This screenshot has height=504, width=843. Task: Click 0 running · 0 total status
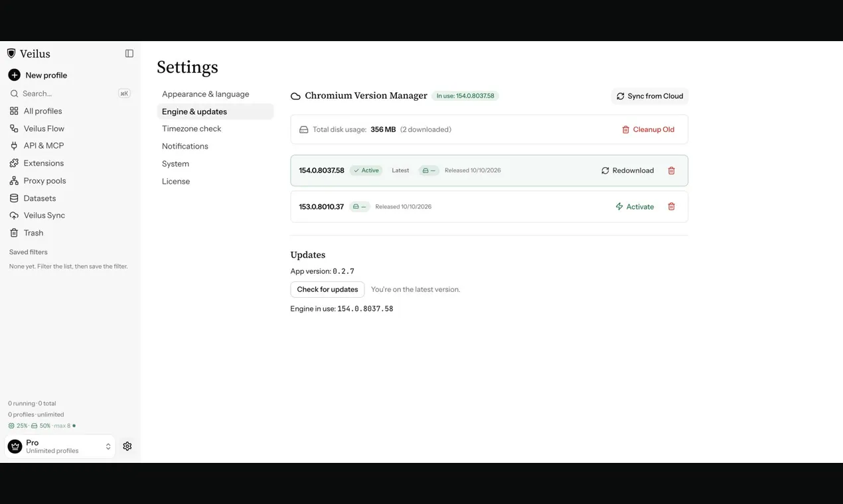coord(32,403)
